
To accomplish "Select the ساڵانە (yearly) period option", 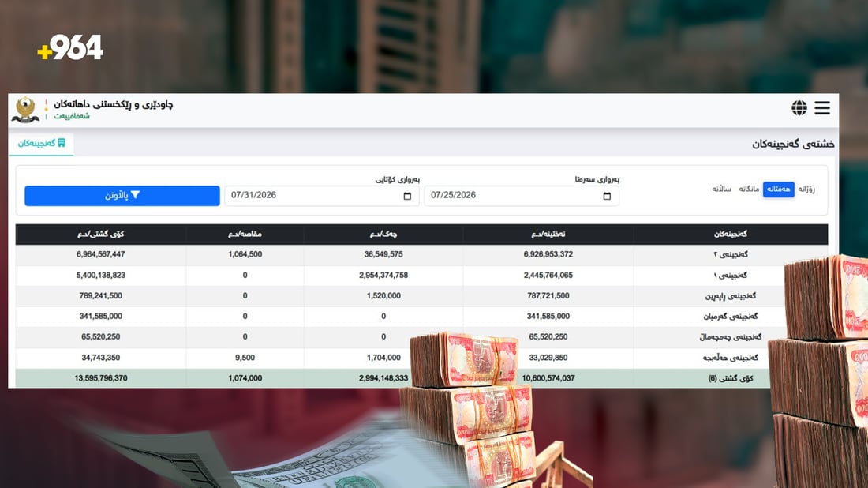I will (x=721, y=190).
